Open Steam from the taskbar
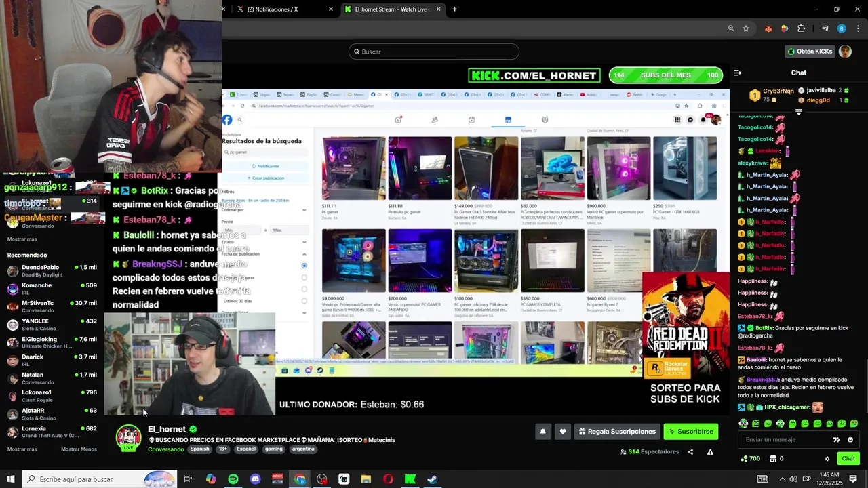The width and height of the screenshot is (868, 488). [432, 479]
